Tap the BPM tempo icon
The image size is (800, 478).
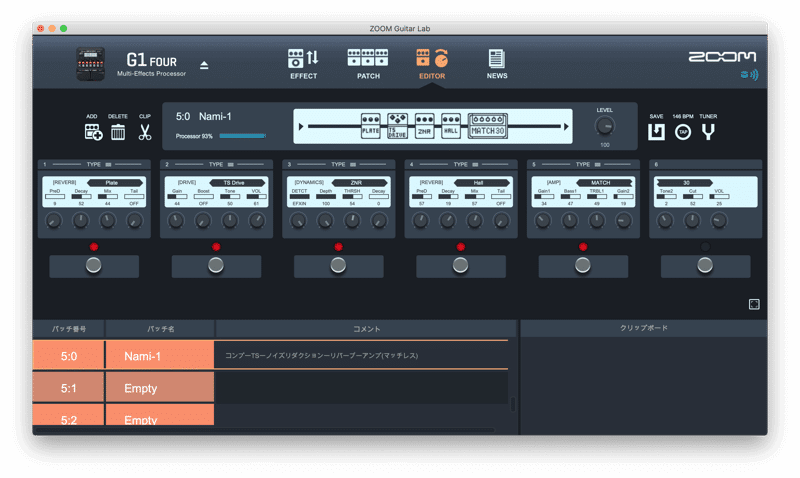pos(683,132)
